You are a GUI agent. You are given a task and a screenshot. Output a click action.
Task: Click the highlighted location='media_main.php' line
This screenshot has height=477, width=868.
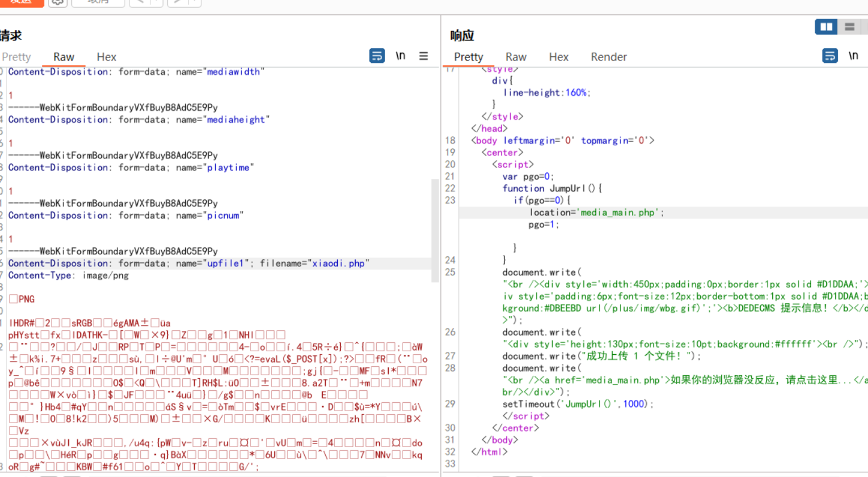coord(597,212)
